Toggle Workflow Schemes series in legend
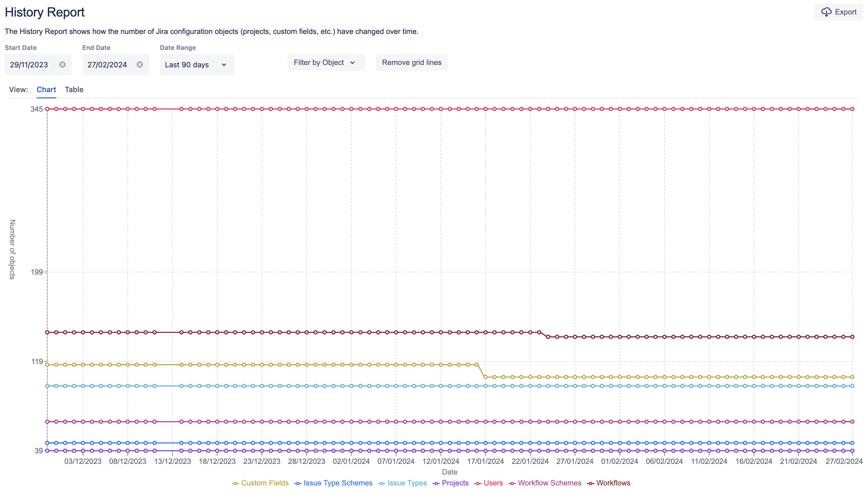 [x=549, y=483]
